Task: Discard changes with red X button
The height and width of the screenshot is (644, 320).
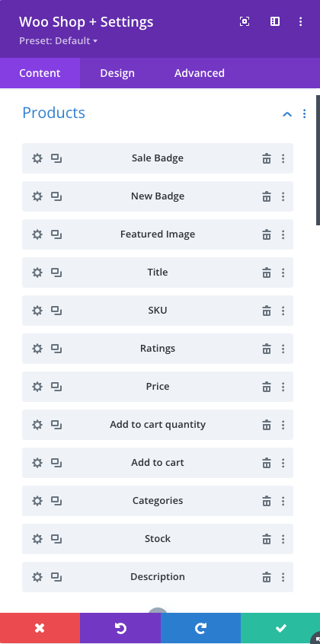Action: 40,628
